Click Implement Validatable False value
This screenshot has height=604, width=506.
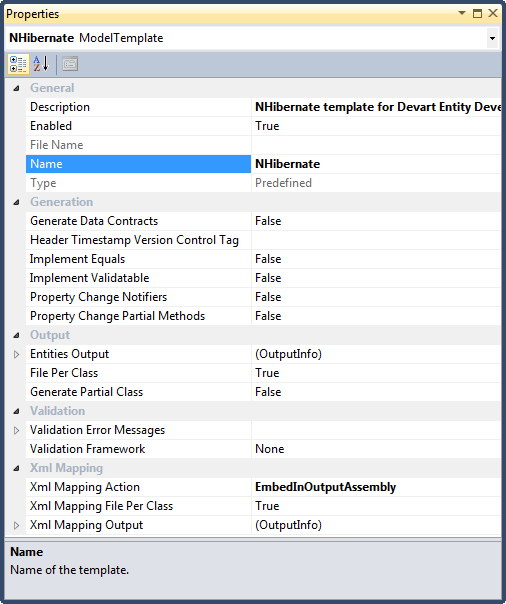click(x=268, y=278)
